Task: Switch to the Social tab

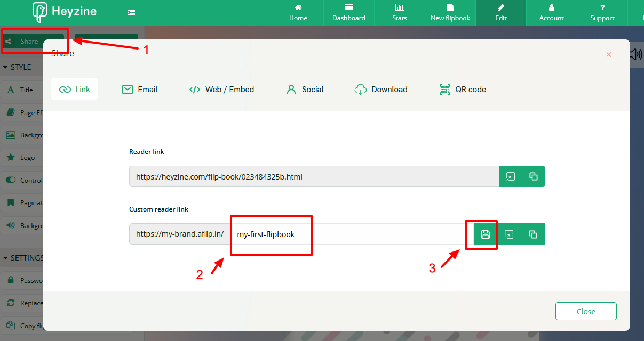Action: pyautogui.click(x=305, y=90)
